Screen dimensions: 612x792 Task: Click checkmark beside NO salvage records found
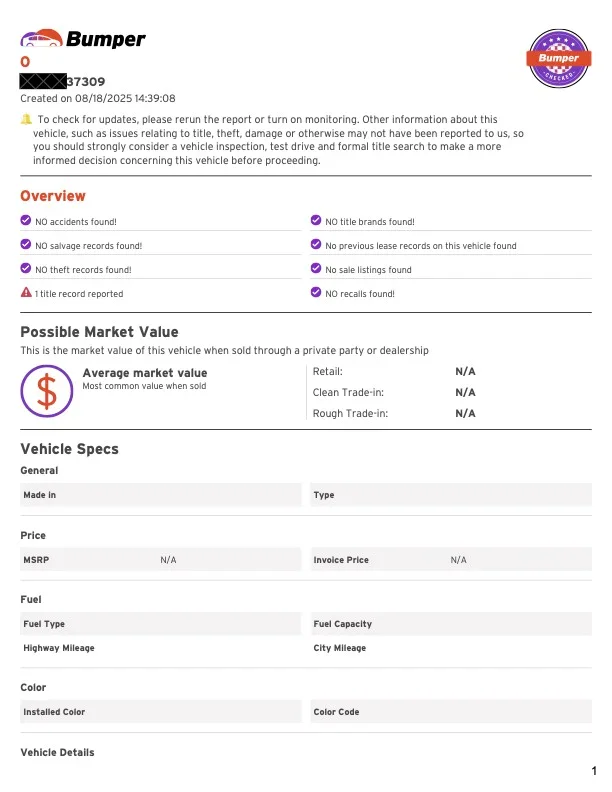(x=26, y=245)
